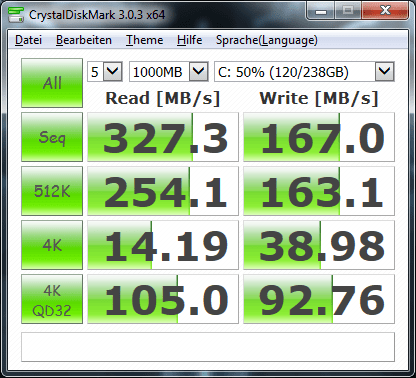Select 512K write result 163.1
Screen dimensions: 416x378
click(x=319, y=191)
